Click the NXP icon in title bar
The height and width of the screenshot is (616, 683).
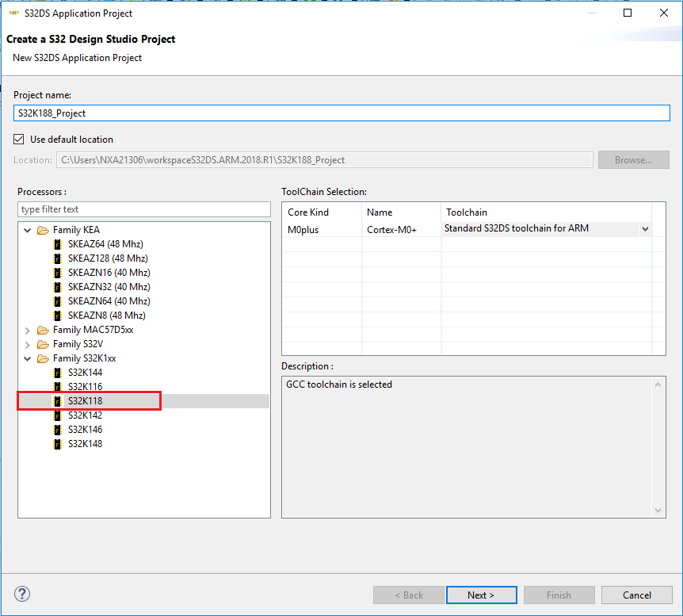14,13
